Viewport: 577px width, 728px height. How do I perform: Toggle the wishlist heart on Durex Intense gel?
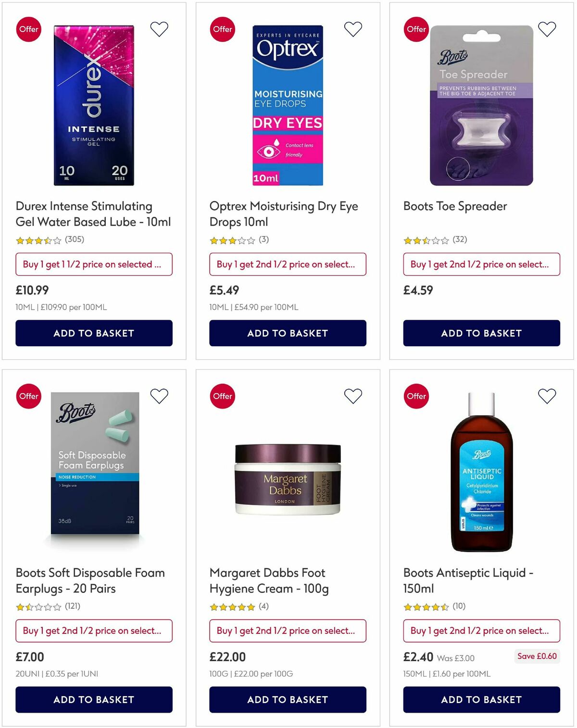pos(159,29)
